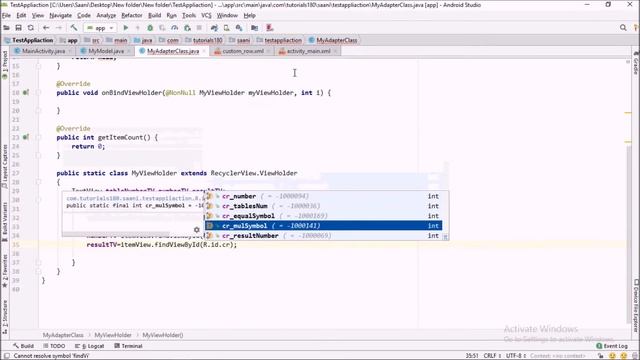Select cr_tablesNum from the completion list
This screenshot has height=360, width=640.
(323, 206)
